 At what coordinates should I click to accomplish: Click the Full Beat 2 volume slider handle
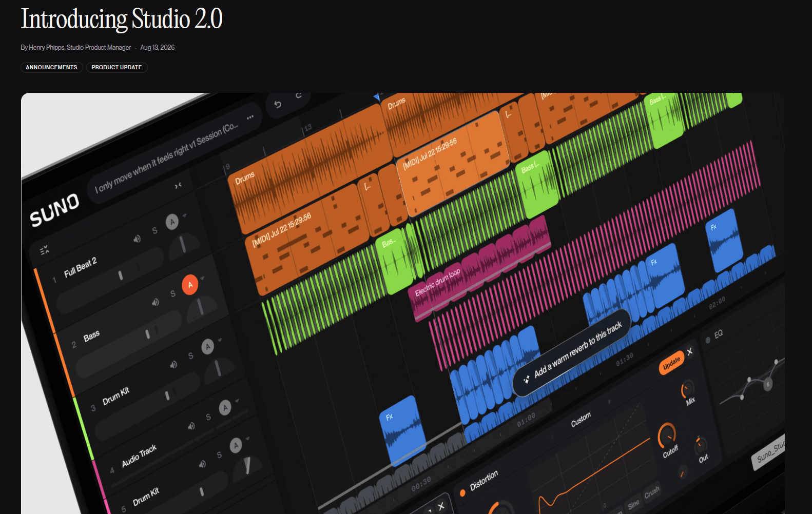[x=121, y=275]
